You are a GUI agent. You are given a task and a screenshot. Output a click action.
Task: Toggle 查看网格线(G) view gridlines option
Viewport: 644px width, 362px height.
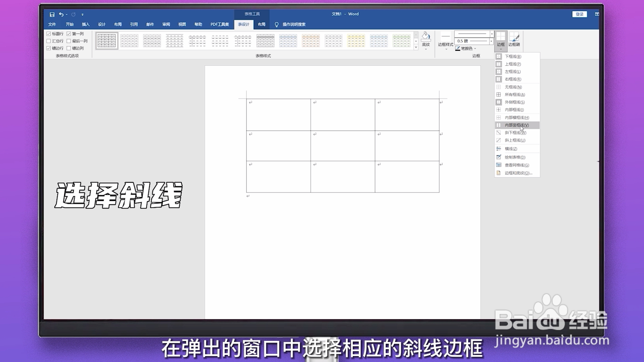(x=517, y=165)
